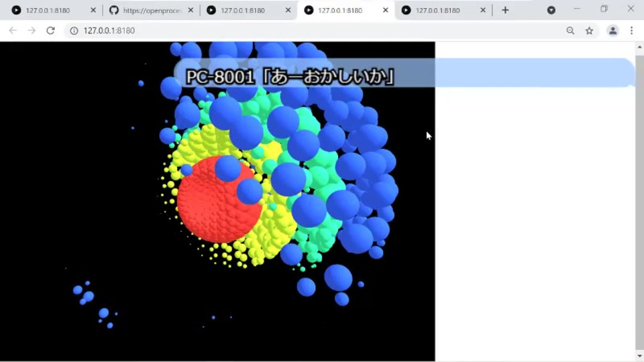
Task: Click the site information icon in the address bar
Action: (74, 31)
